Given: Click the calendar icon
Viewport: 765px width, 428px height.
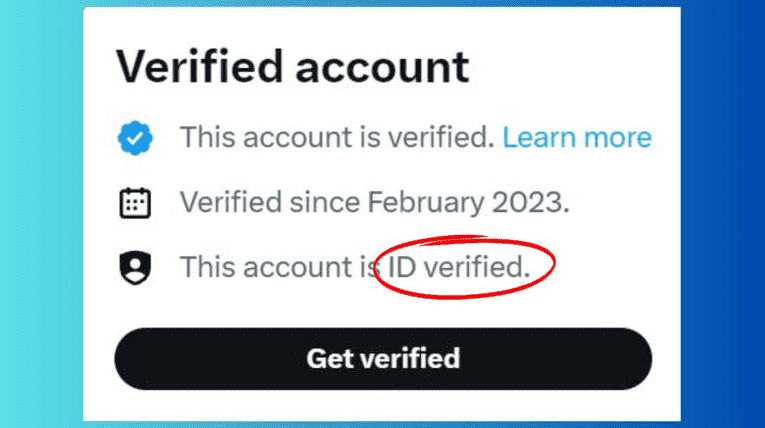Looking at the screenshot, I should click(x=134, y=203).
